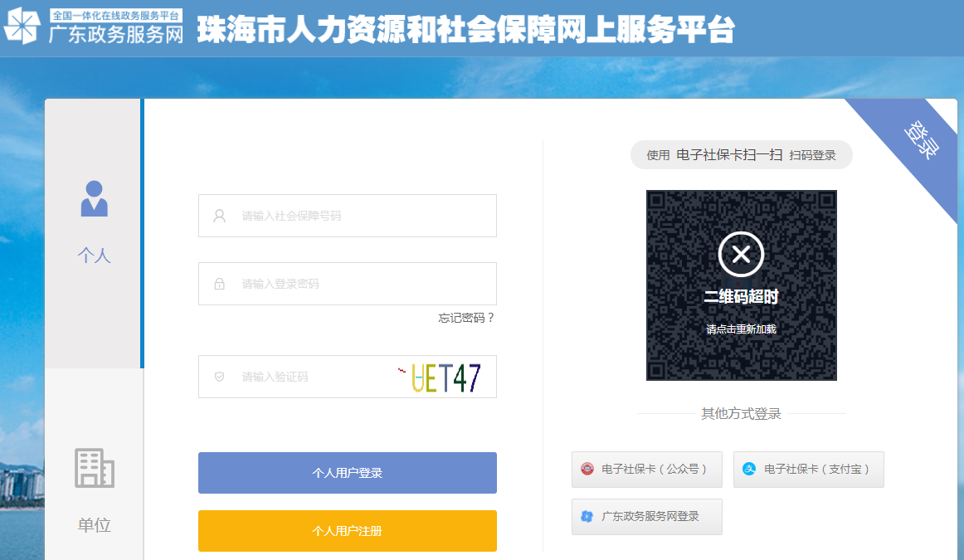The height and width of the screenshot is (560, 964).
Task: Click the Alipay icon for 电子社保卡
Action: tap(749, 469)
